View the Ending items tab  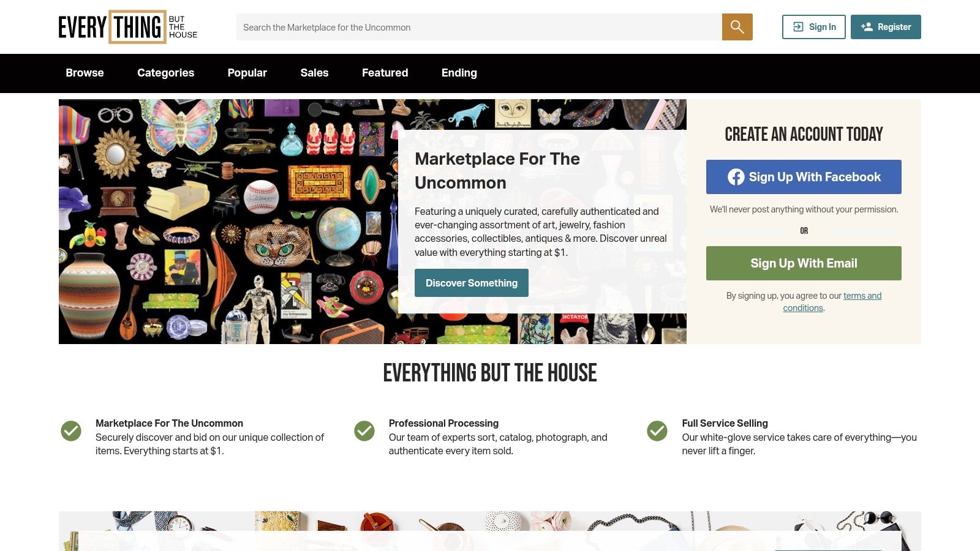coord(459,73)
